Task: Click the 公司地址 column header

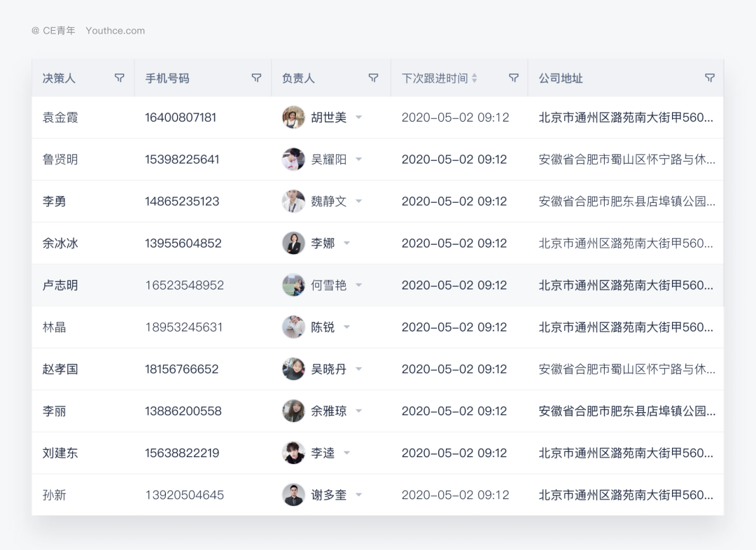Action: (561, 78)
